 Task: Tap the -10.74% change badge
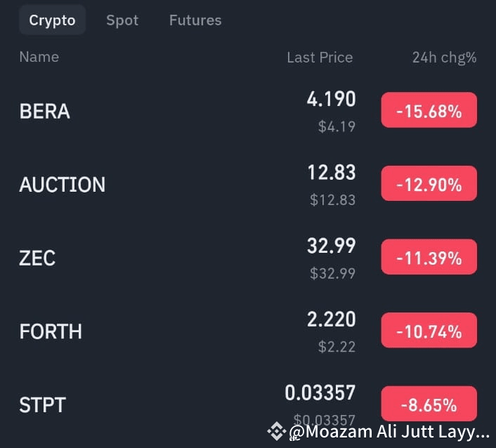tap(429, 330)
